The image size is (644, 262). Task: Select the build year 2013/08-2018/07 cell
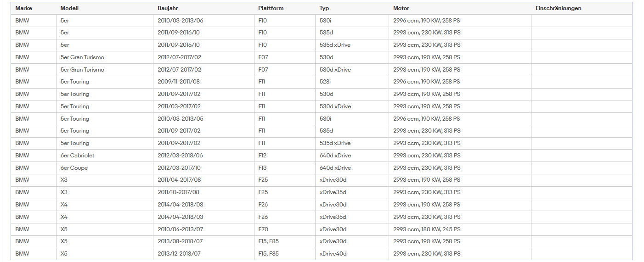[x=203, y=241]
